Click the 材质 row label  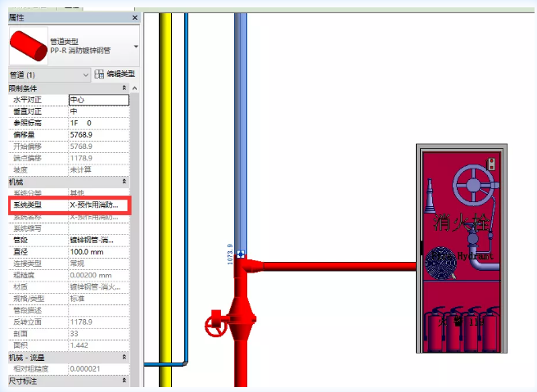20,287
